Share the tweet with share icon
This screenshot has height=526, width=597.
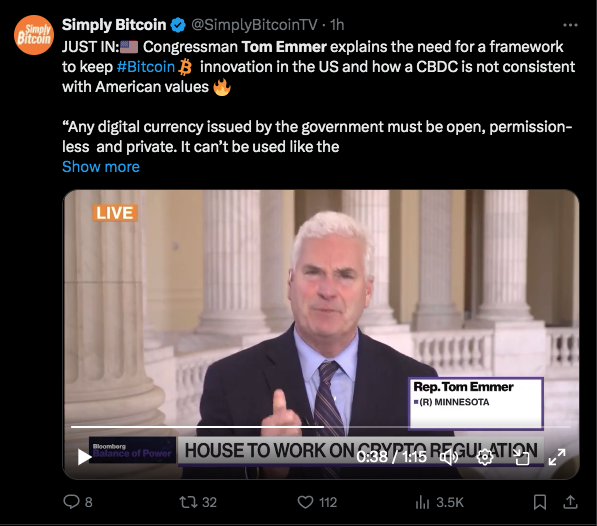point(570,502)
